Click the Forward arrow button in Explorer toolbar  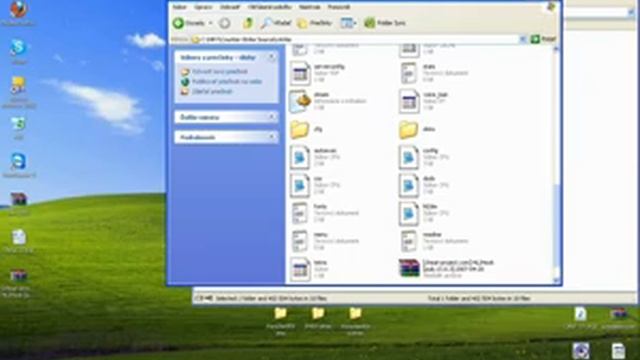point(224,23)
